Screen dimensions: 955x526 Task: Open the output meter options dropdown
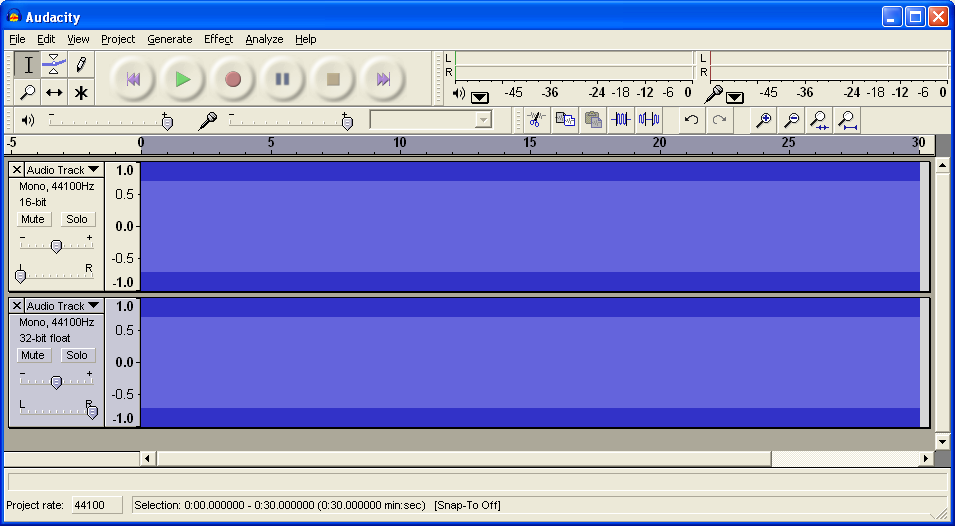coord(480,97)
